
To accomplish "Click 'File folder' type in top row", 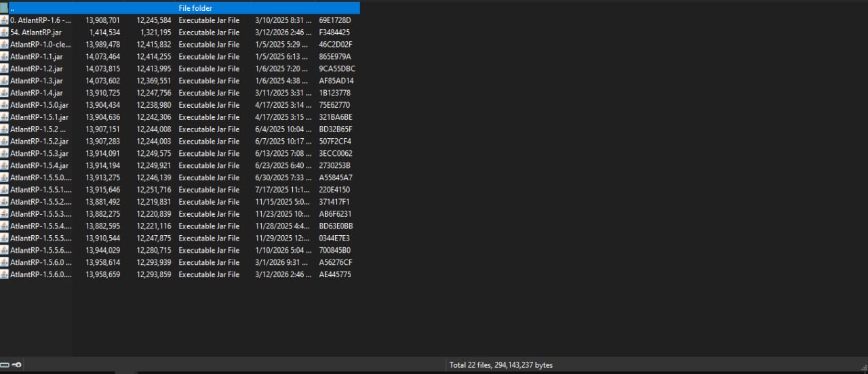I will [x=195, y=8].
